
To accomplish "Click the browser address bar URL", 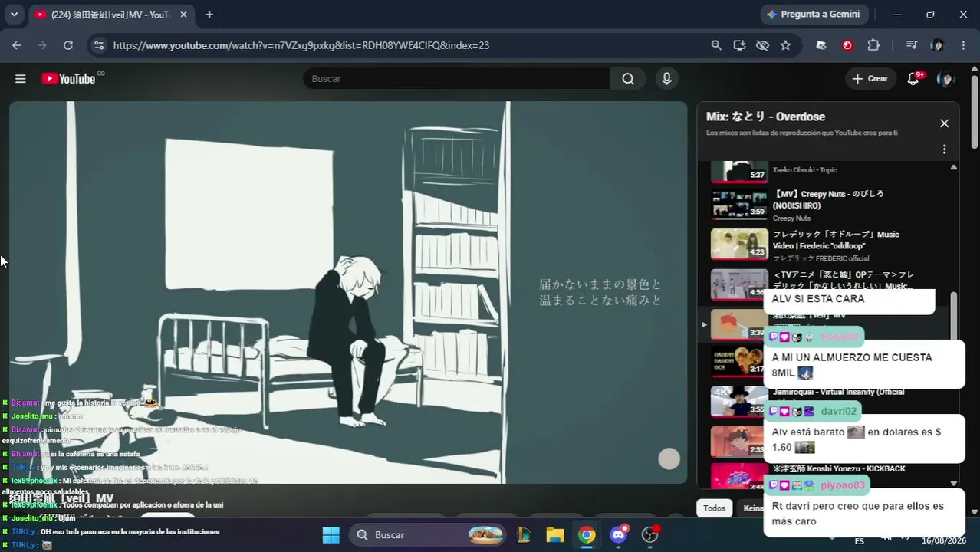I will [x=301, y=45].
